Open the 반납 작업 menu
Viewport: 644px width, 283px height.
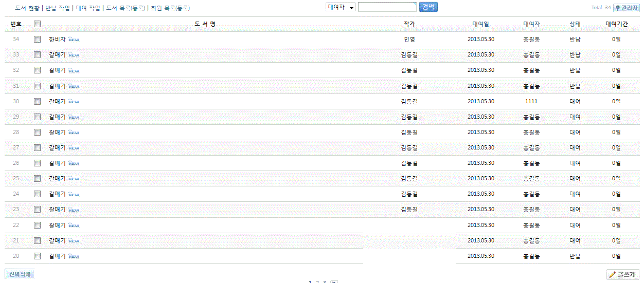58,8
